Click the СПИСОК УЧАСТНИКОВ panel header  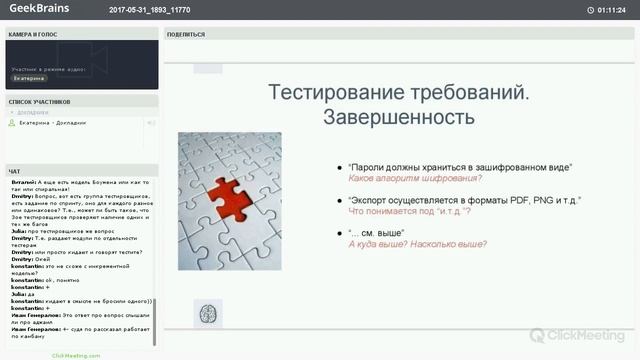(x=82, y=101)
